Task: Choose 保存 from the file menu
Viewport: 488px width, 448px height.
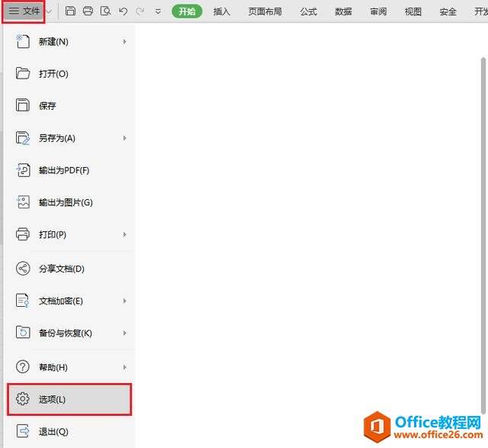Action: click(x=69, y=105)
